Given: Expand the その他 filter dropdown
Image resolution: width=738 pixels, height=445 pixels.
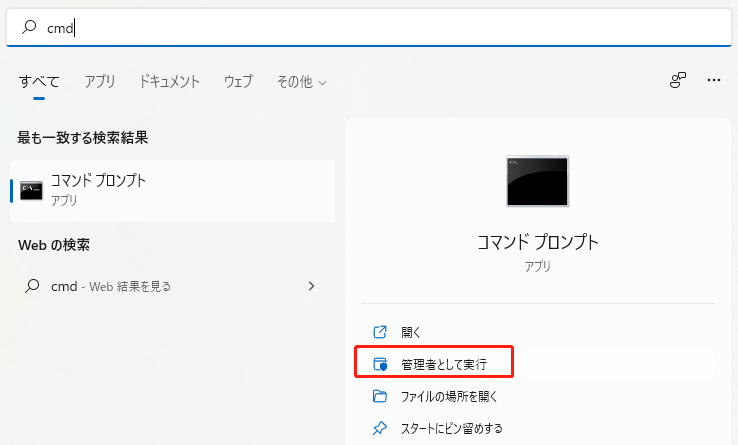Looking at the screenshot, I should (x=300, y=81).
